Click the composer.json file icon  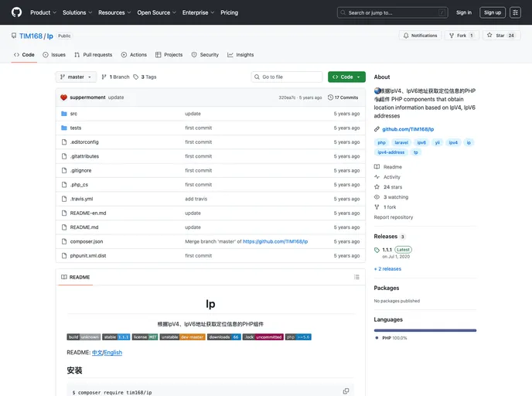point(63,241)
